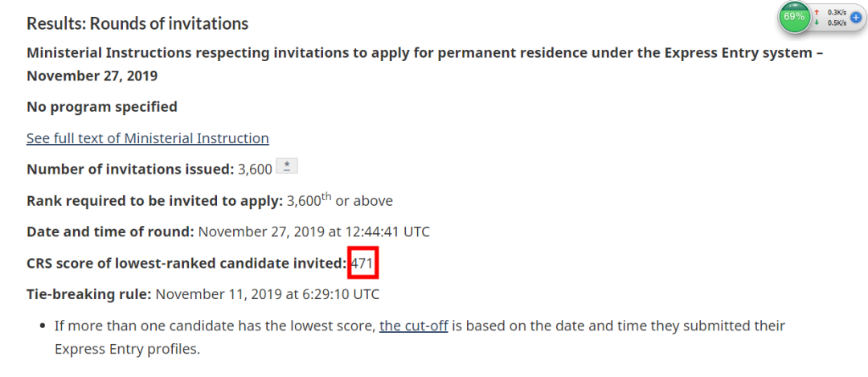Click the bullet text about Express Entry profiles
This screenshot has height=377, width=868.
coord(420,337)
